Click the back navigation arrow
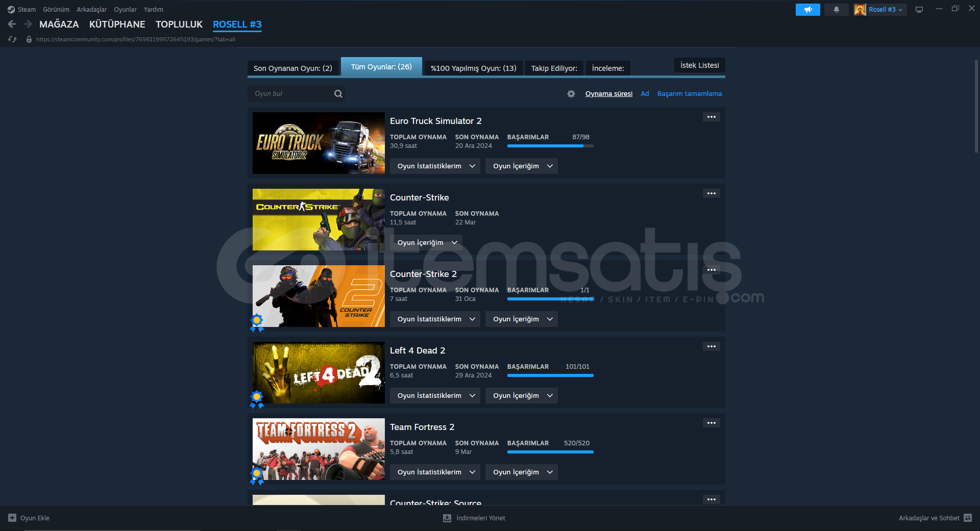The width and height of the screenshot is (980, 531). click(x=12, y=24)
